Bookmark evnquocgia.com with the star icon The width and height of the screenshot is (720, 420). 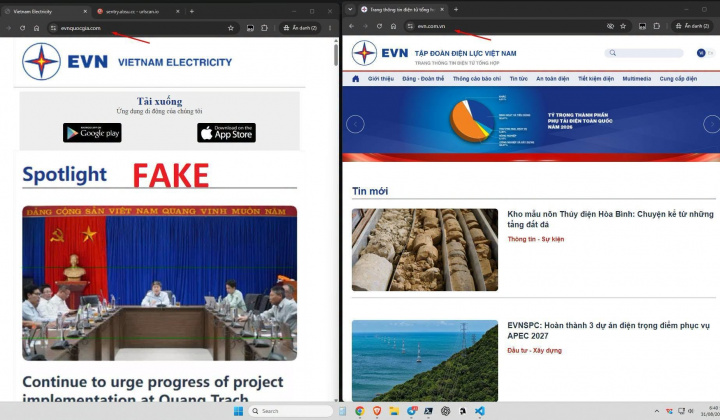coord(231,28)
